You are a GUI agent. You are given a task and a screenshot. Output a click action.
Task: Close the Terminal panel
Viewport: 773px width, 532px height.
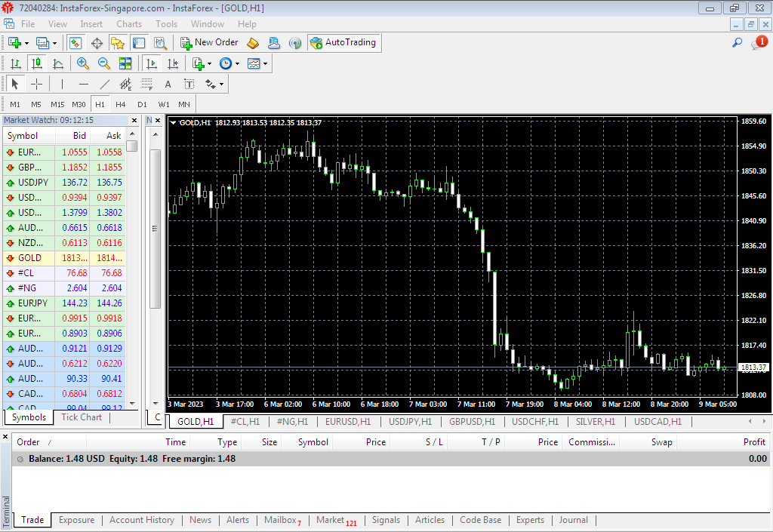(5, 436)
